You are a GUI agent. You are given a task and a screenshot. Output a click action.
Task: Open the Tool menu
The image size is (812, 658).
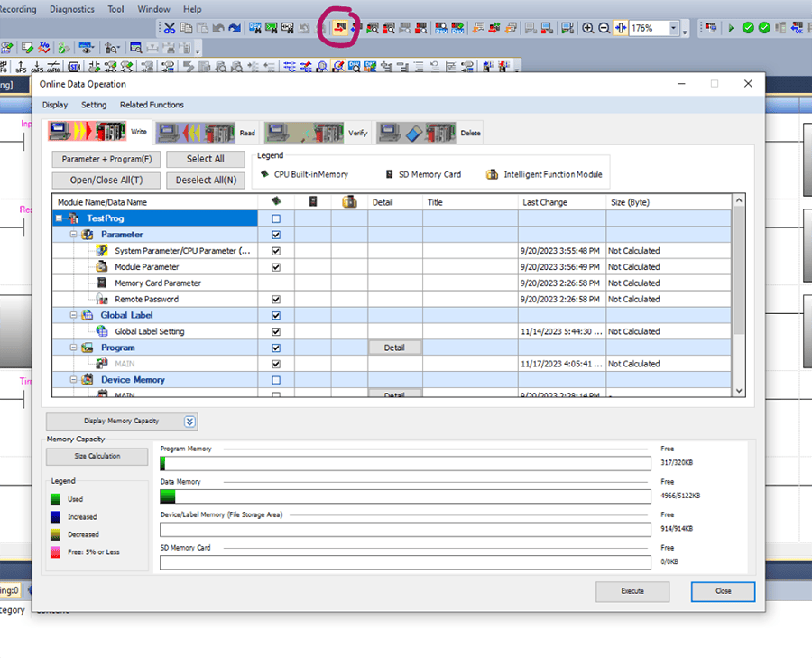tap(115, 9)
